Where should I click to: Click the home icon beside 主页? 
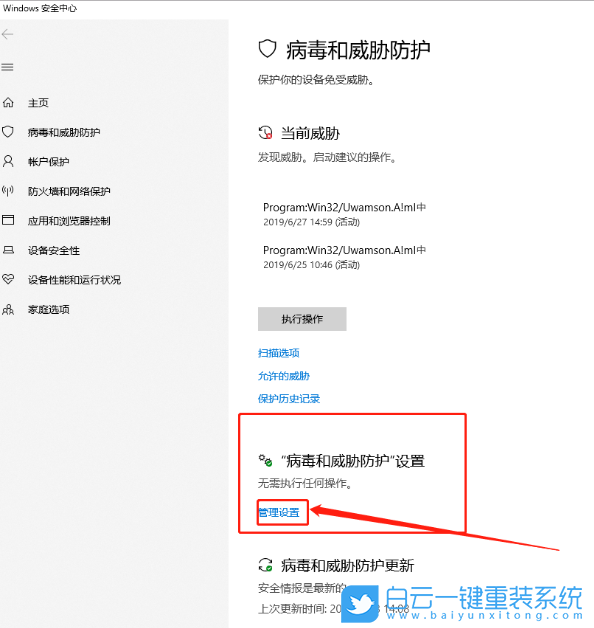coord(8,103)
